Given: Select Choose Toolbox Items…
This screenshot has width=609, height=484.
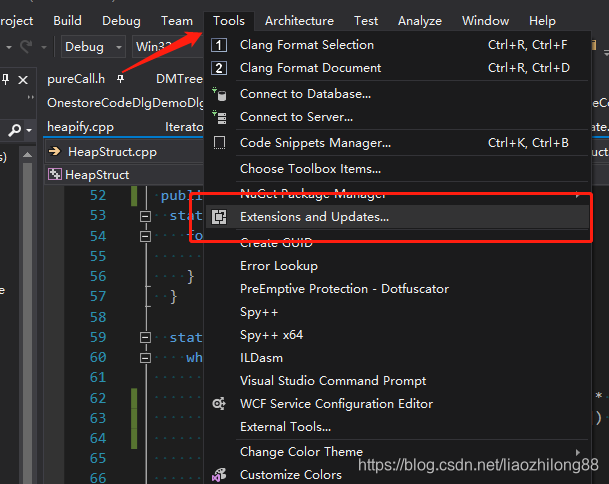Looking at the screenshot, I should coord(397,169).
